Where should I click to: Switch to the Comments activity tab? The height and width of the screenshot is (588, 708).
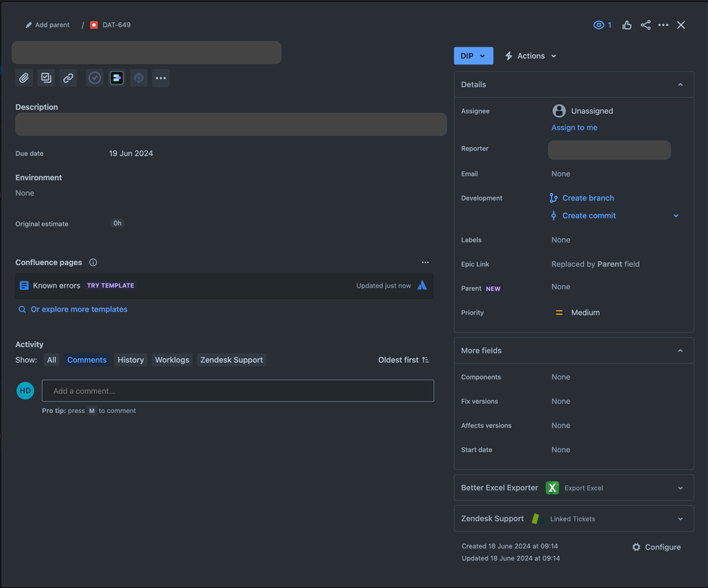click(86, 360)
